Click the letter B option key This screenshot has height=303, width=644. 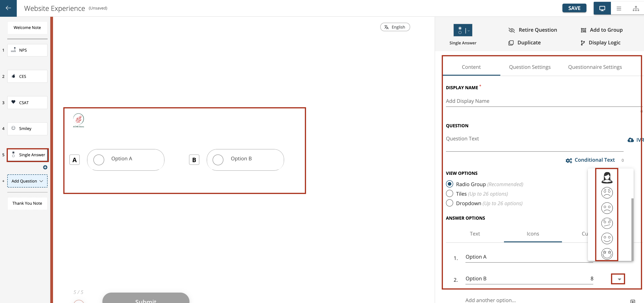[x=194, y=160]
